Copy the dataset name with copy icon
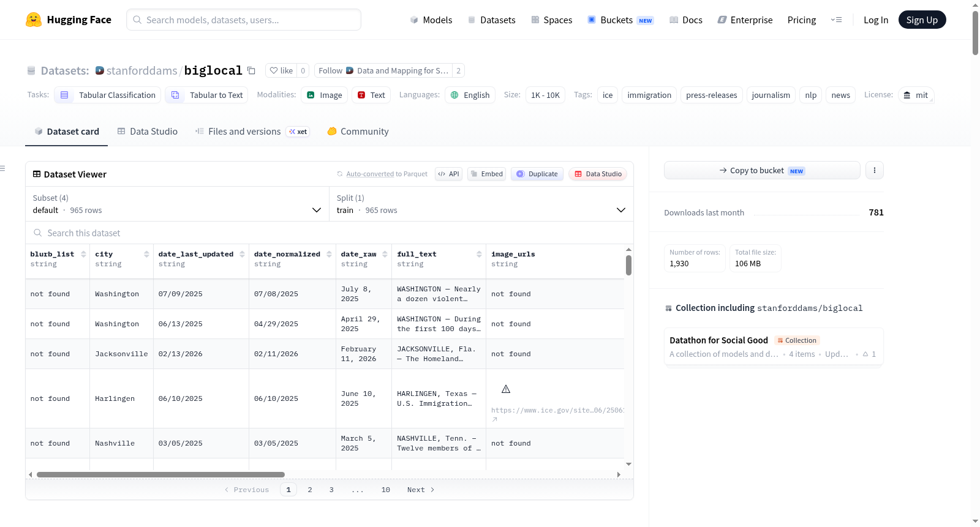This screenshot has width=980, height=527. click(251, 70)
